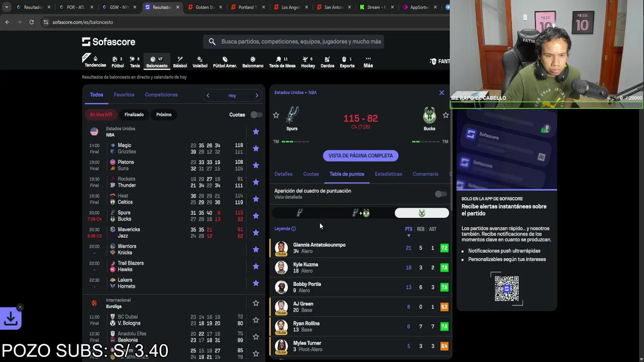644x362 pixels.
Task: Open the Más sports dropdown
Action: (x=368, y=62)
